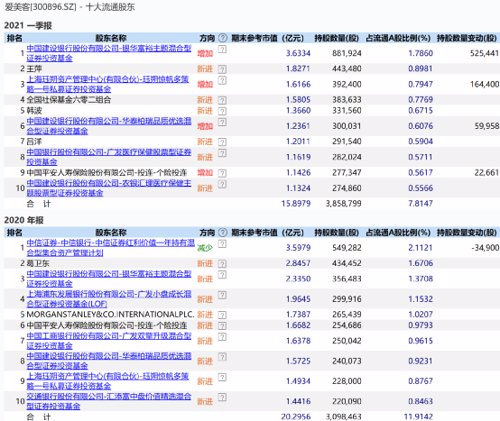Click the question-mark icon in the 韩波 row
This screenshot has height=421, width=500.
tap(222, 111)
